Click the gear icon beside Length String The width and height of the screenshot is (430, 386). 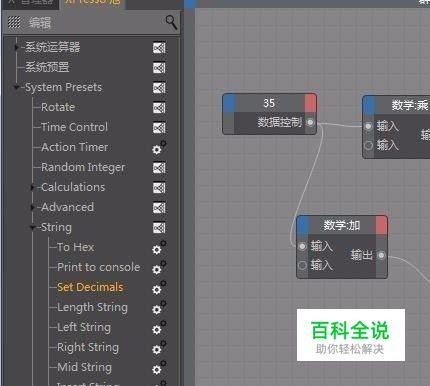(159, 308)
